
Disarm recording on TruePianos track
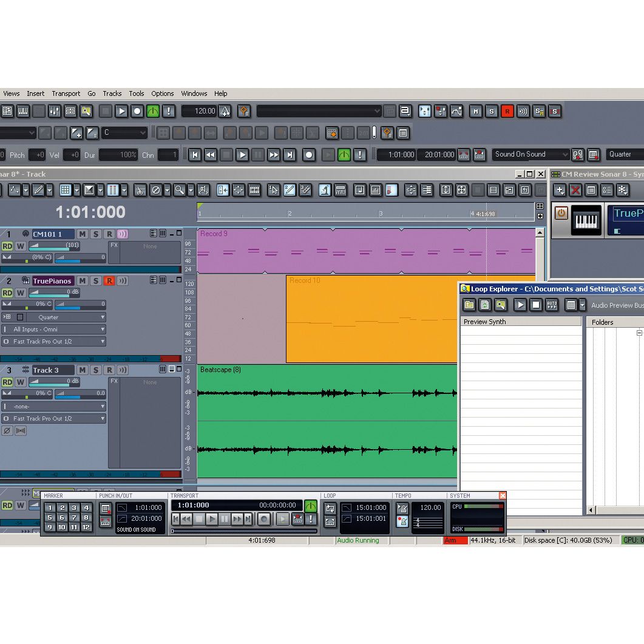(x=109, y=281)
